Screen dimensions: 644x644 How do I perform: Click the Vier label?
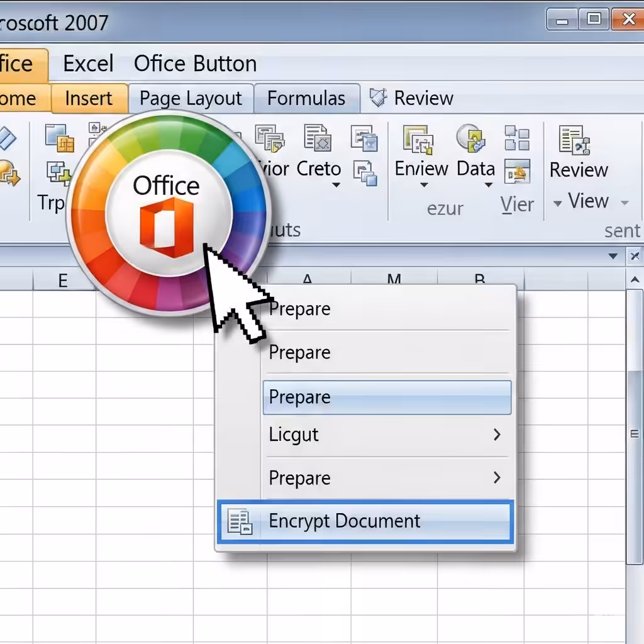click(517, 204)
